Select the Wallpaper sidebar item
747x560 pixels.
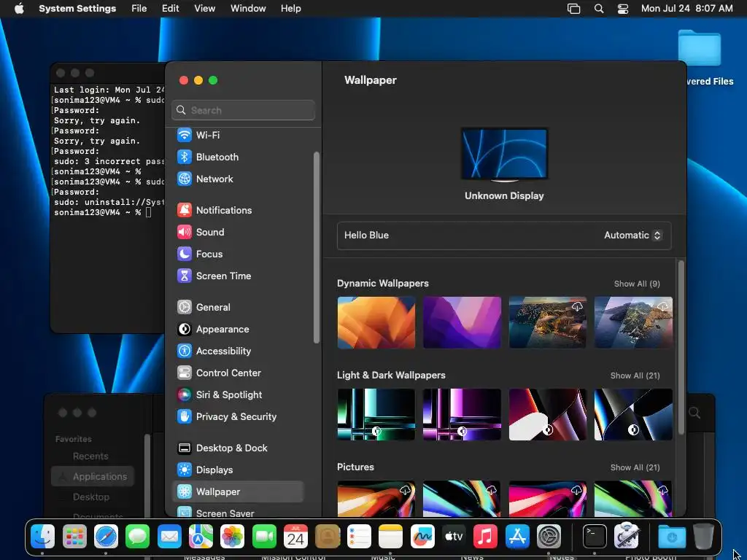(238, 492)
